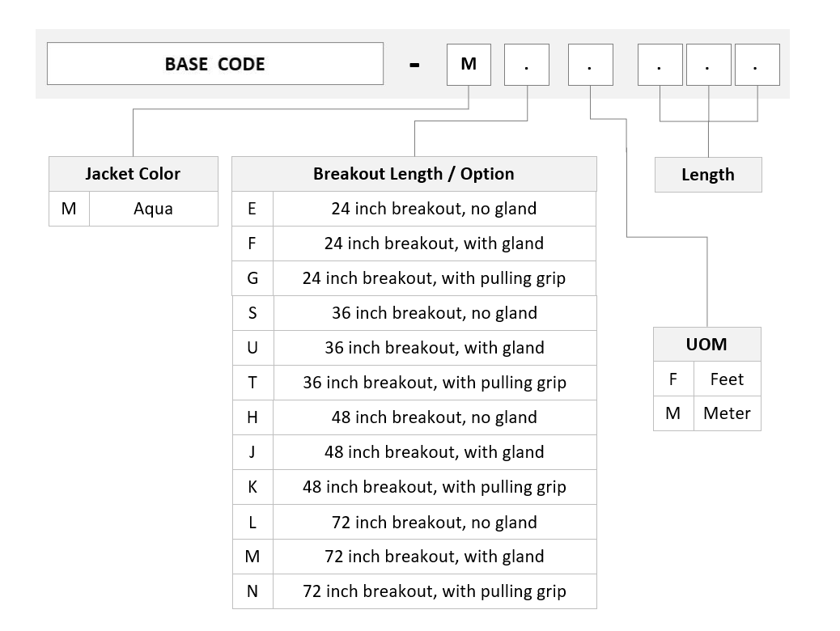Click code letter G in breakout table
Image resolution: width=840 pixels, height=631 pixels.
252,278
